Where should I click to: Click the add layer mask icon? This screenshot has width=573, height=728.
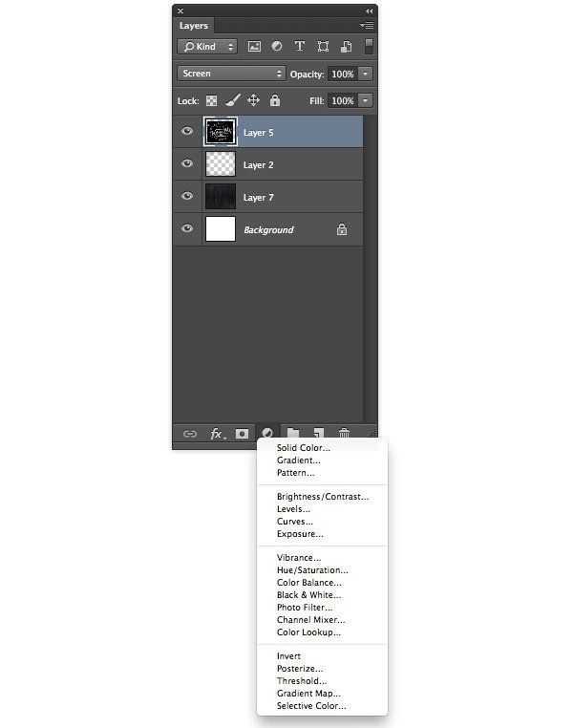point(242,434)
